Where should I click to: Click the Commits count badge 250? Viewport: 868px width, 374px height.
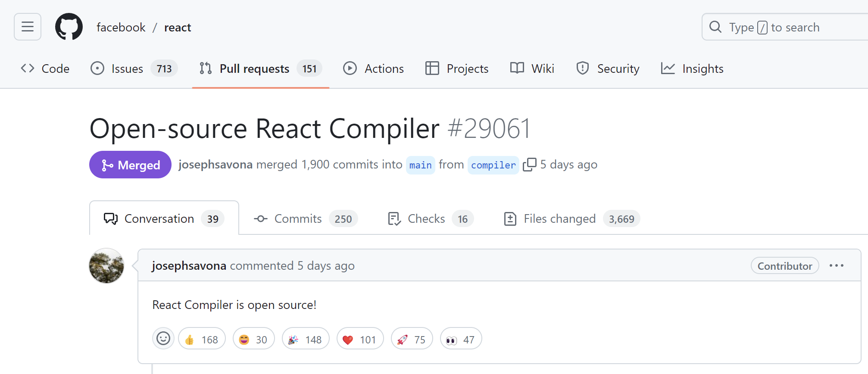pyautogui.click(x=343, y=219)
